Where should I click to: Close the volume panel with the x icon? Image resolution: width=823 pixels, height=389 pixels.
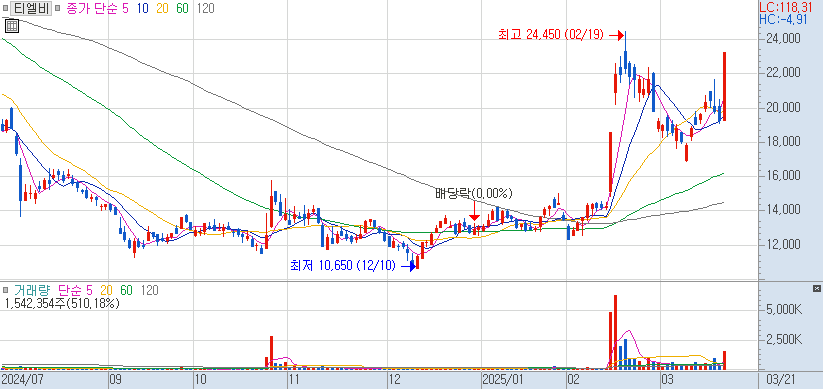(x=816, y=289)
